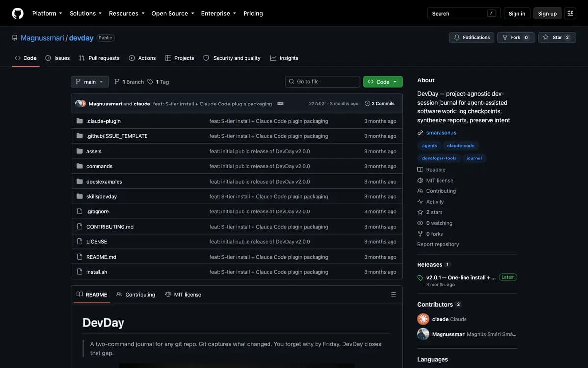Image resolution: width=588 pixels, height=368 pixels.
Task: Select the agents topic tag
Action: point(430,146)
